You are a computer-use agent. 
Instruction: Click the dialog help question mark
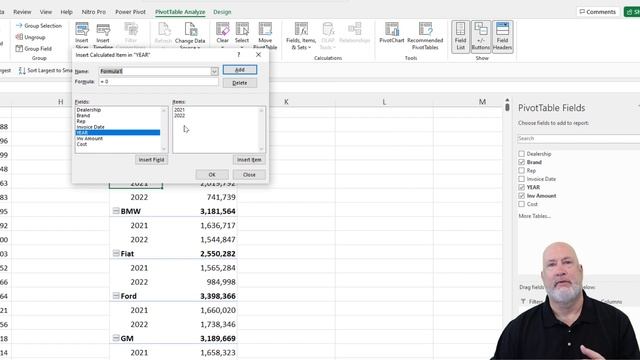tap(239, 54)
